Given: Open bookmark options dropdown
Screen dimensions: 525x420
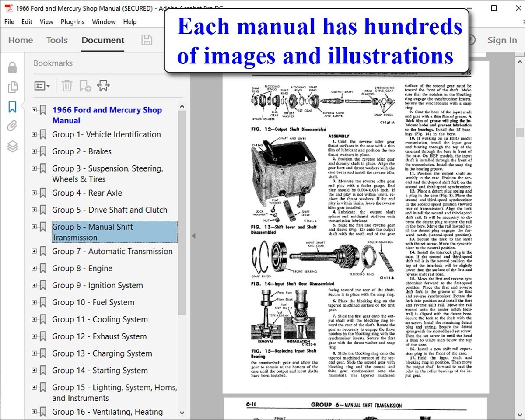Looking at the screenshot, I should point(42,86).
